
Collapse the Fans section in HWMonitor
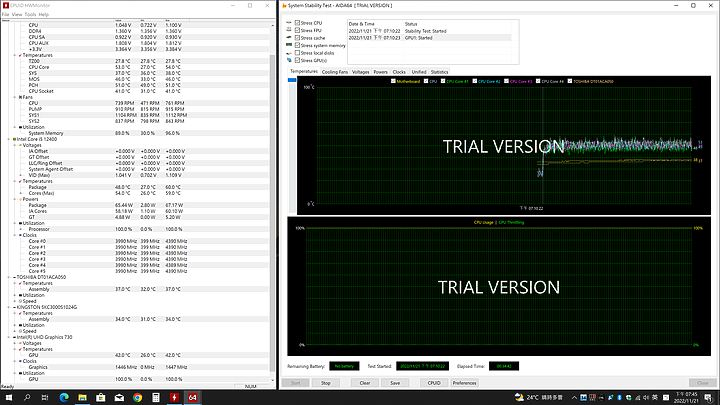click(x=15, y=97)
